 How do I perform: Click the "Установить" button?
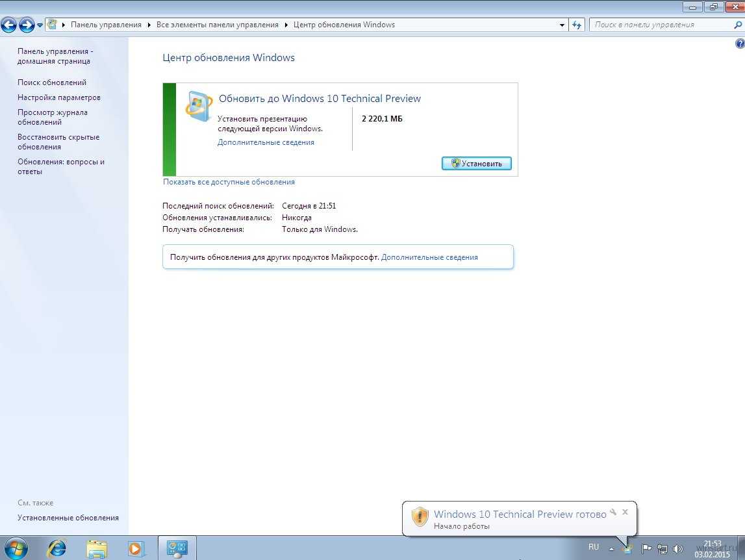click(476, 164)
